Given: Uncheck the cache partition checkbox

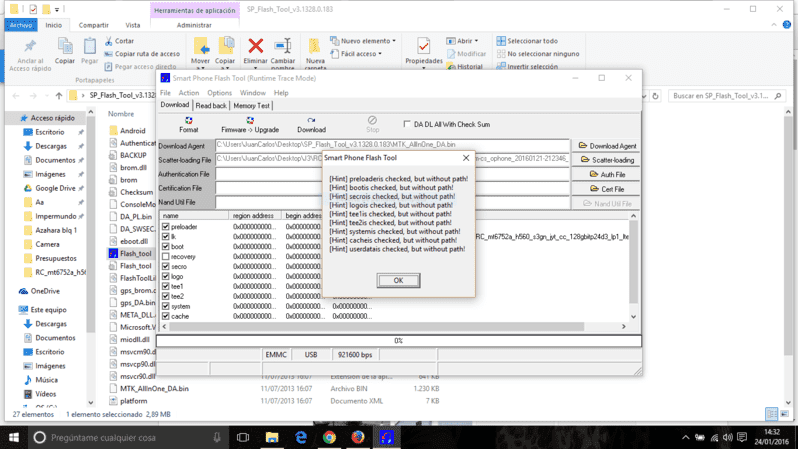Looking at the screenshot, I should point(165,316).
